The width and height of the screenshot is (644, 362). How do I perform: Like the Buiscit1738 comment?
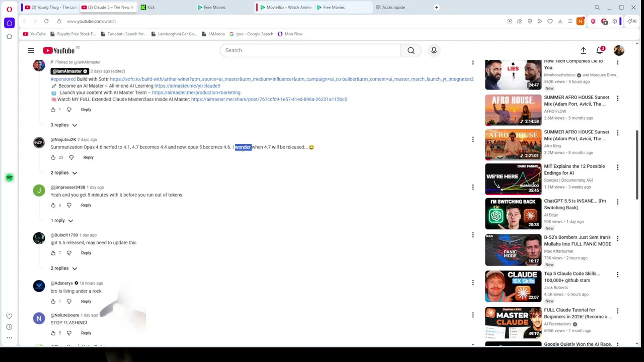(53, 253)
